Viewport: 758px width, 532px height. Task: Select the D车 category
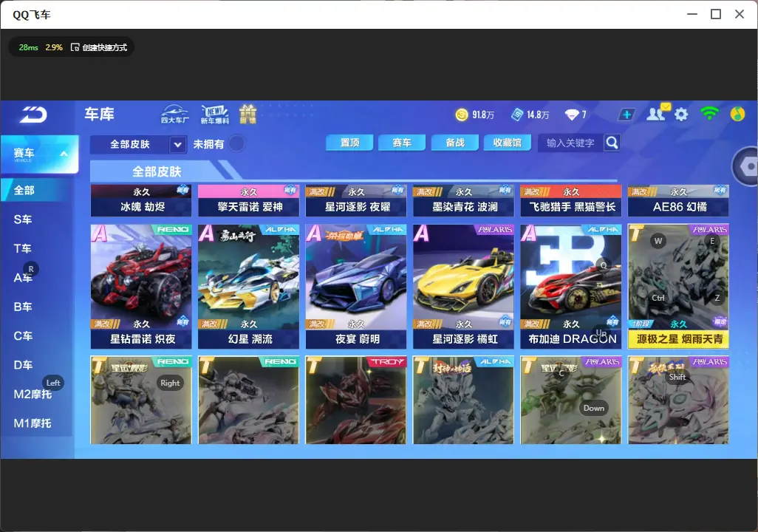click(23, 365)
